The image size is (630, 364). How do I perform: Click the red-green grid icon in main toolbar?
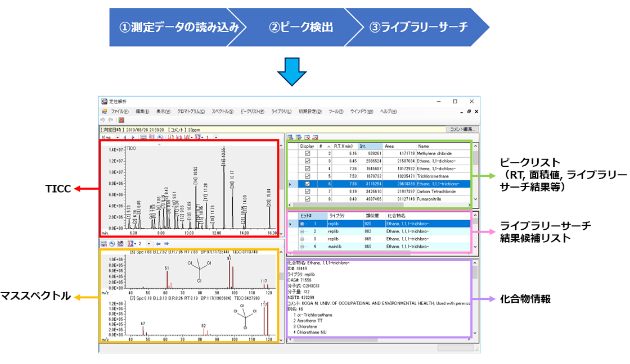point(121,120)
